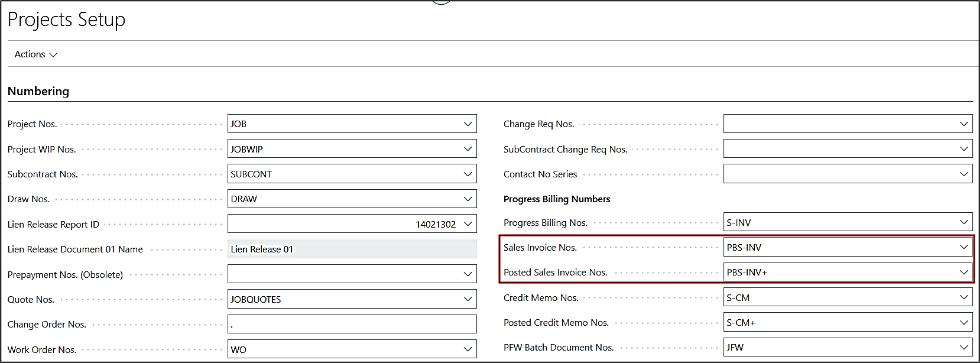Open the Subcontract Nos. dropdown list
Screen dimensions: 980x363
[468, 174]
